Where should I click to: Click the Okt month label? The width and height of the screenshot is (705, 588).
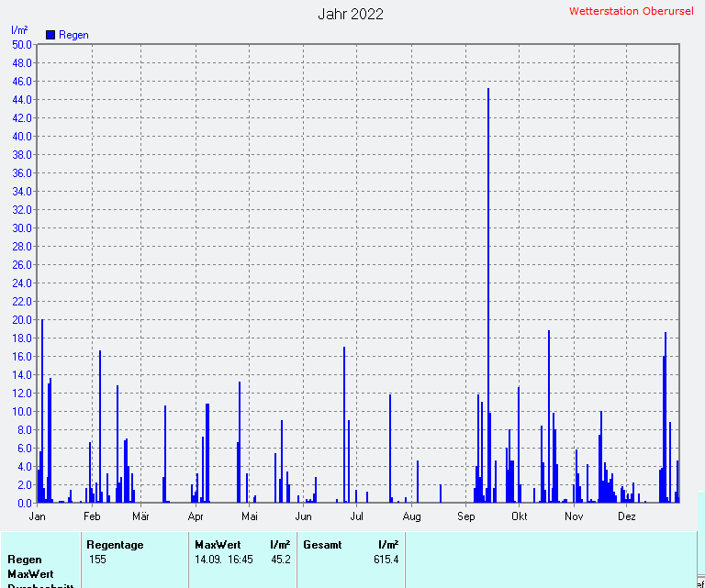coord(520,516)
